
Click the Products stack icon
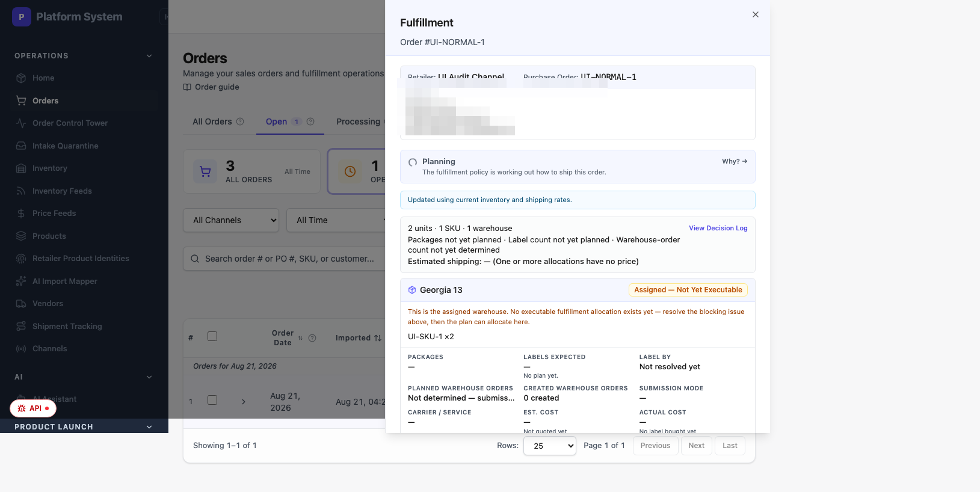click(21, 236)
